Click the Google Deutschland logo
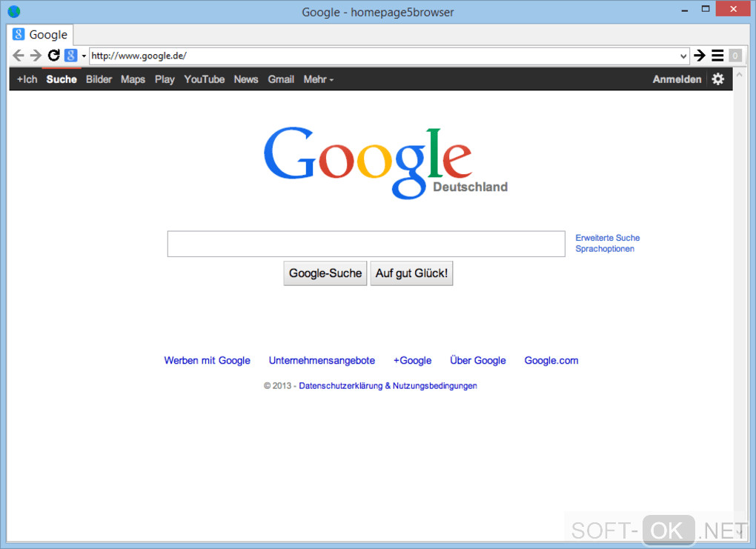Viewport: 756px width, 549px height. (385, 163)
